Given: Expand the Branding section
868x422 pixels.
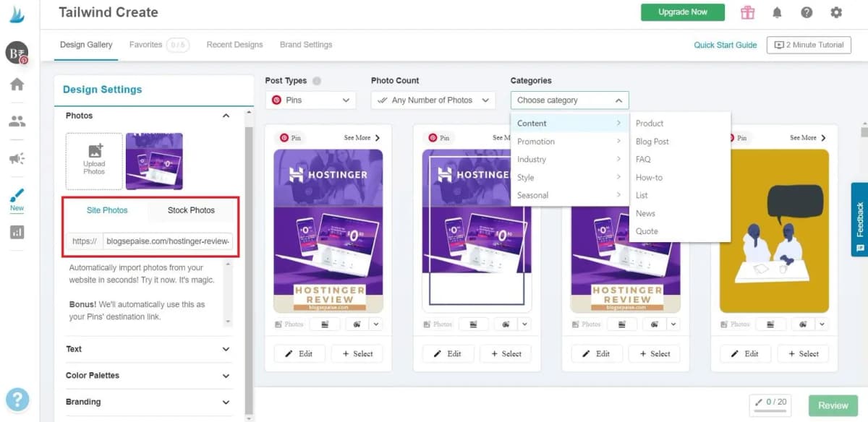Looking at the screenshot, I should tap(148, 402).
